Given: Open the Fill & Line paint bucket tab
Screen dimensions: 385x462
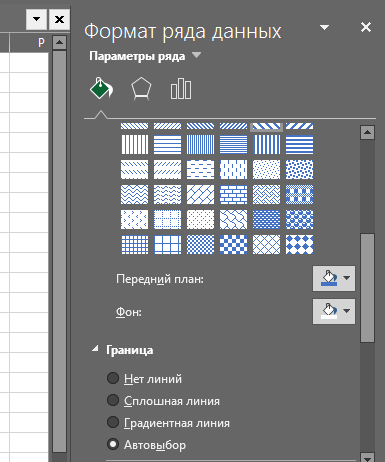Looking at the screenshot, I should point(101,89).
